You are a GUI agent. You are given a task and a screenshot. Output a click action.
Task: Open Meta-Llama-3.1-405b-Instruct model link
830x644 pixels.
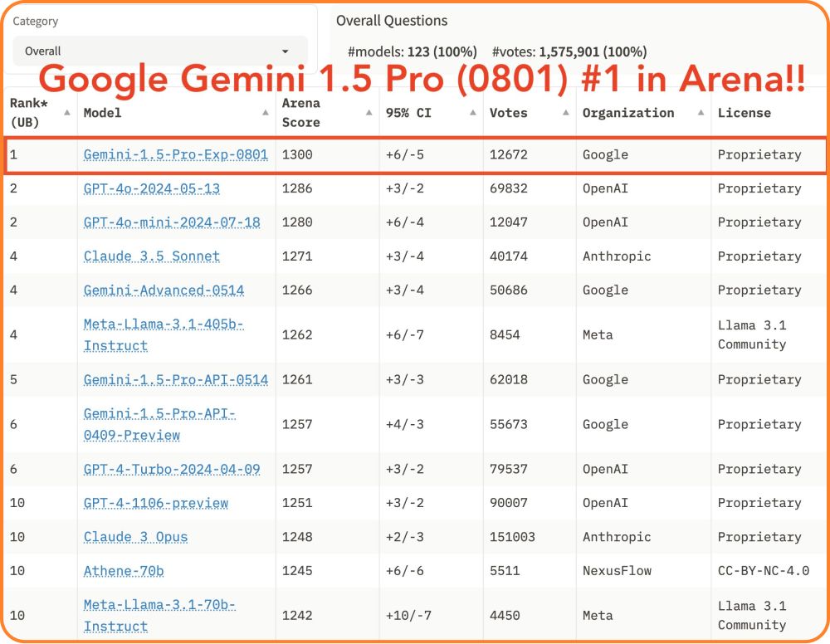click(164, 334)
